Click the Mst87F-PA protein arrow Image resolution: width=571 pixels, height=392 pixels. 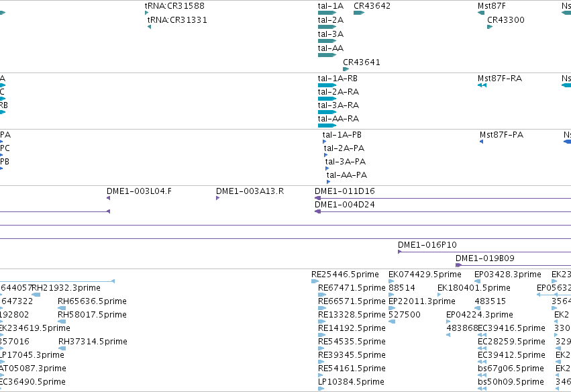(481, 142)
